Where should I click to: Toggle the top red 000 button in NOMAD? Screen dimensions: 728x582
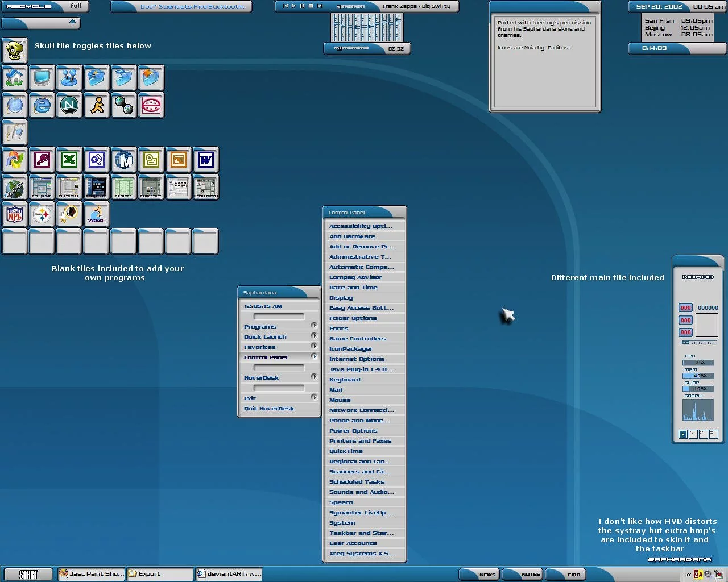pos(686,308)
